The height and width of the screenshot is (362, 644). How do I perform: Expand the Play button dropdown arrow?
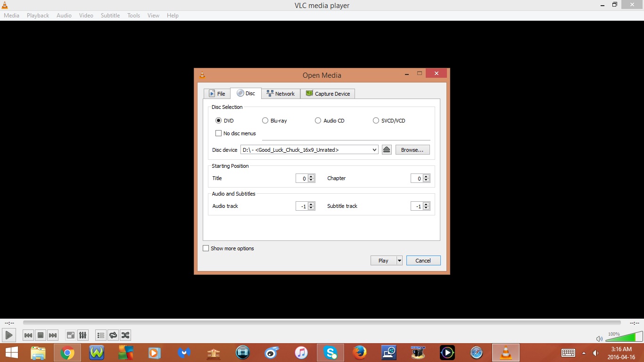399,260
